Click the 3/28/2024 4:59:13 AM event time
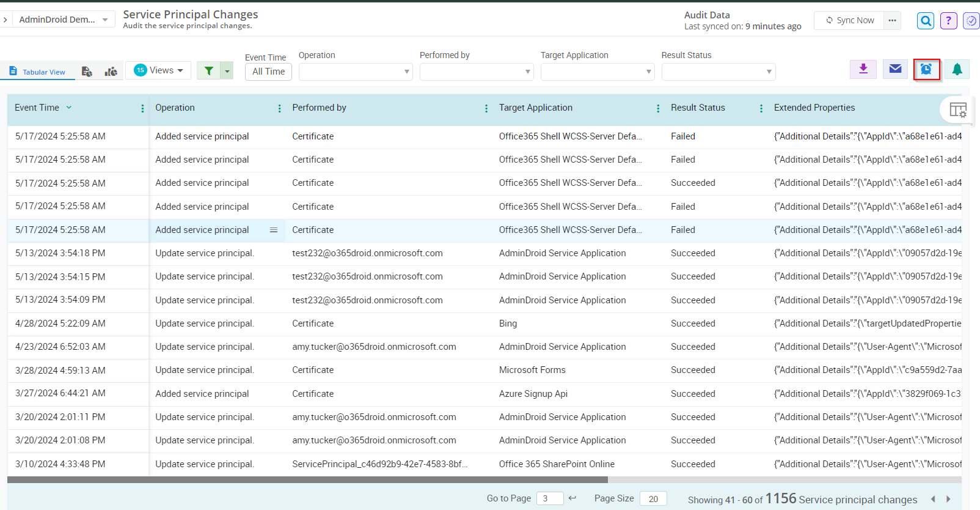Screen dimensions: 980x510 tap(60, 370)
